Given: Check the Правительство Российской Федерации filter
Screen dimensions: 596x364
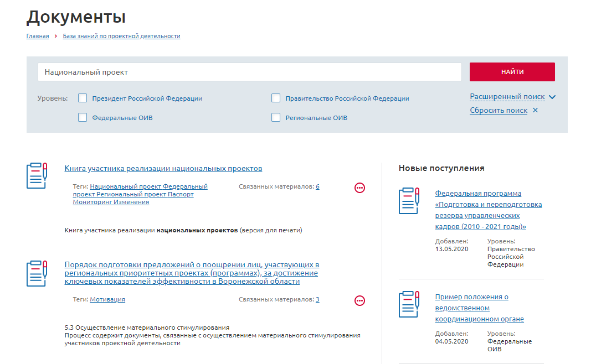Looking at the screenshot, I should 276,98.
